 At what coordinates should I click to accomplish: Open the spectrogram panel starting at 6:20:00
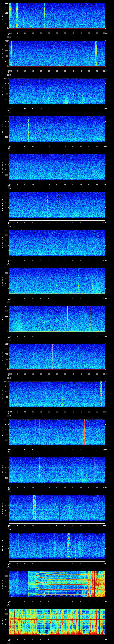[57, 53]
